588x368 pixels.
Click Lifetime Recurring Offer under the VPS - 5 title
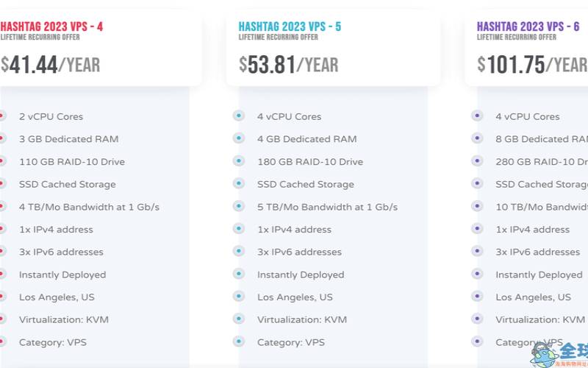point(279,38)
